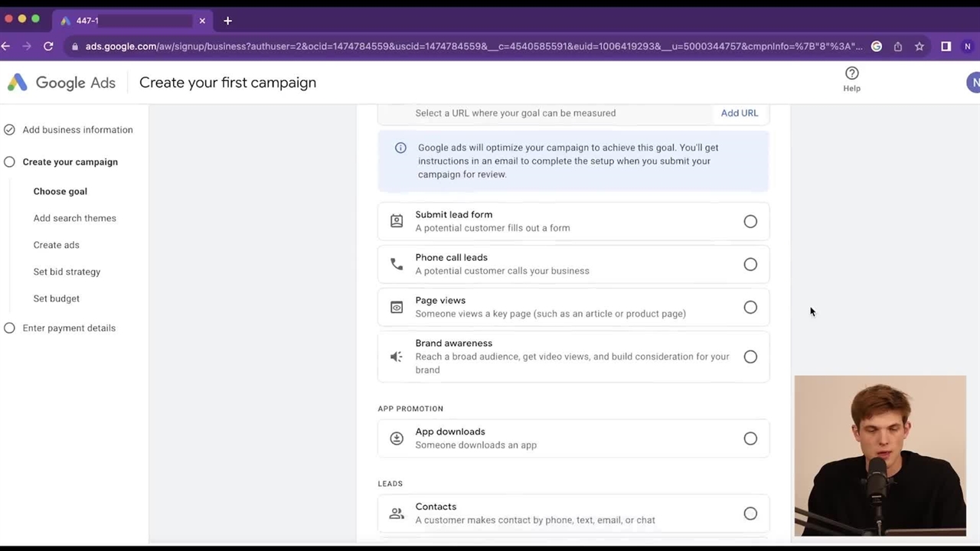Go to Add search themes step
Screen dimensions: 980x551
pos(74,218)
